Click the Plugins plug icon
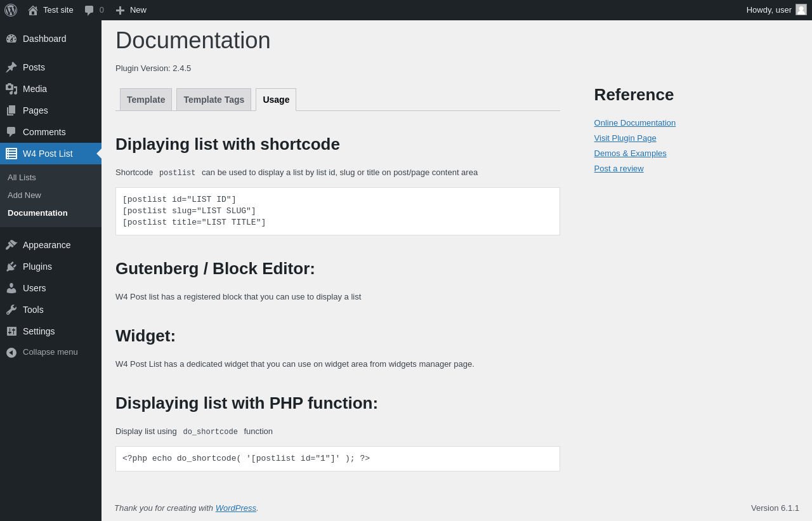 (11, 267)
